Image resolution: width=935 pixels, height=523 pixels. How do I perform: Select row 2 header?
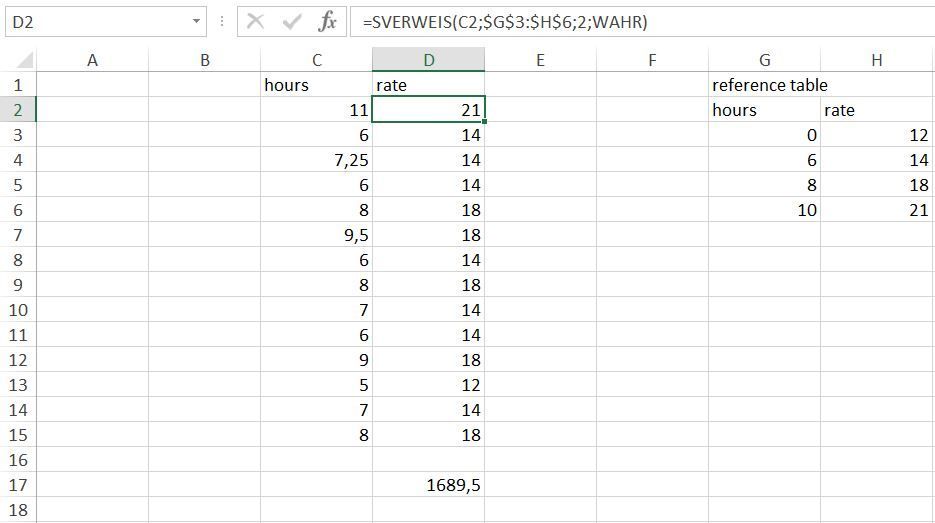tap(18, 110)
